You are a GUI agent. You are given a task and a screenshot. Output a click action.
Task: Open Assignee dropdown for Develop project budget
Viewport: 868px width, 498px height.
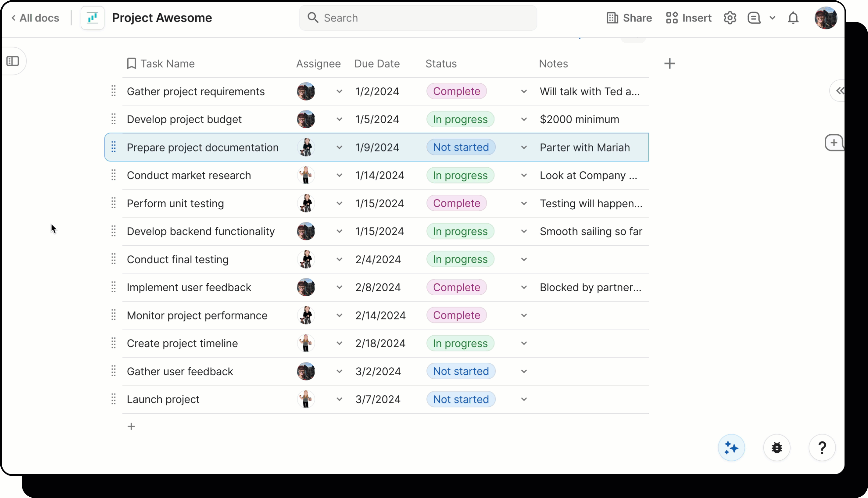point(339,119)
